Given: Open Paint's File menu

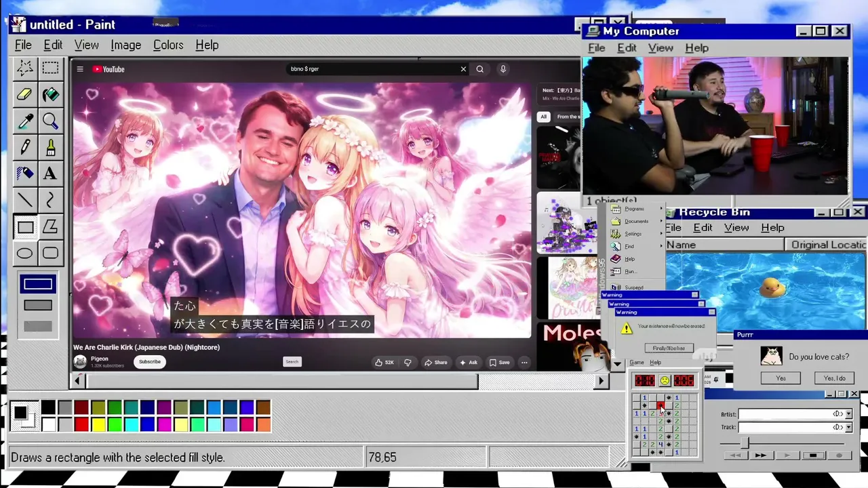Looking at the screenshot, I should (x=23, y=45).
